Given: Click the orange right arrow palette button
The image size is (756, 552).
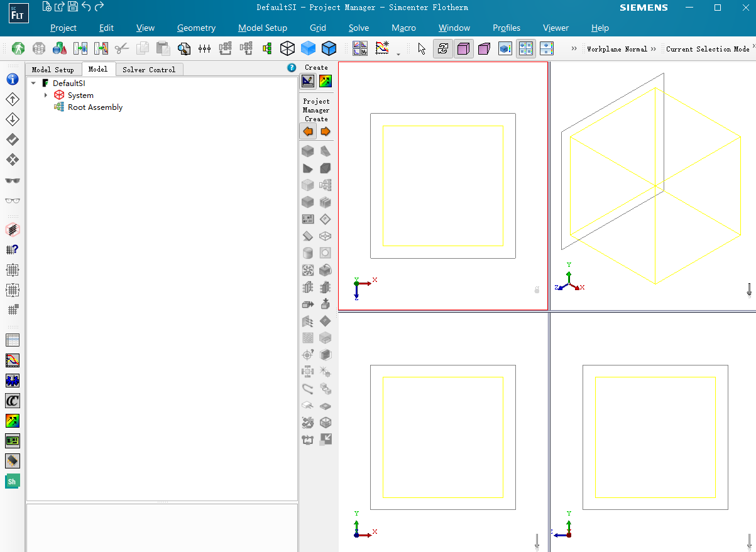Looking at the screenshot, I should [326, 131].
